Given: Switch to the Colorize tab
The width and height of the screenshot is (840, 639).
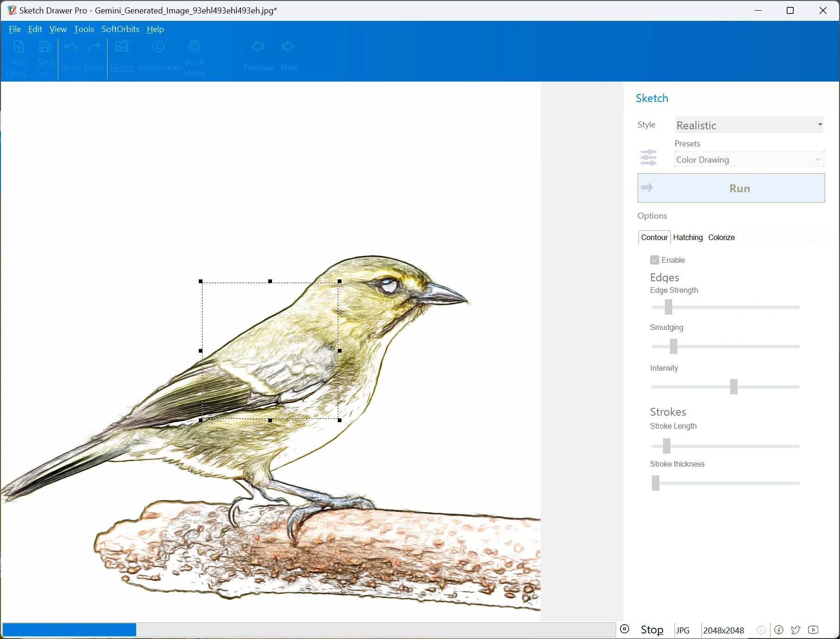Looking at the screenshot, I should click(721, 237).
